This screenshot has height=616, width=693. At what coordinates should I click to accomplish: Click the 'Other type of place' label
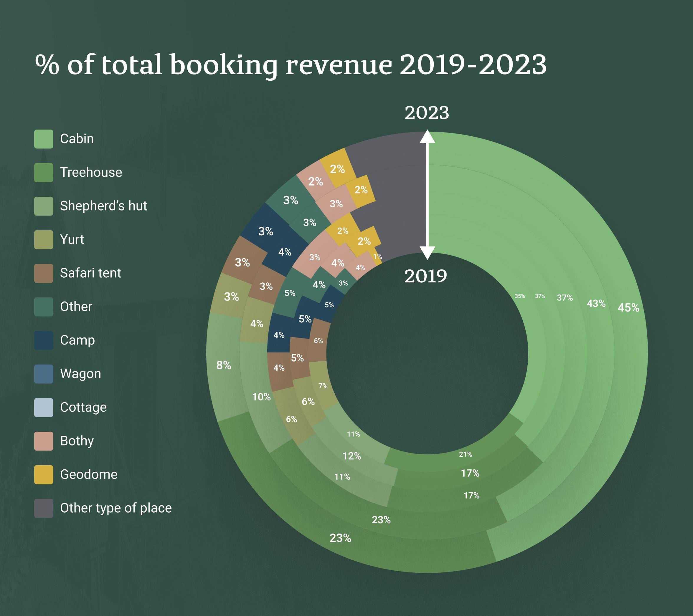pos(115,508)
